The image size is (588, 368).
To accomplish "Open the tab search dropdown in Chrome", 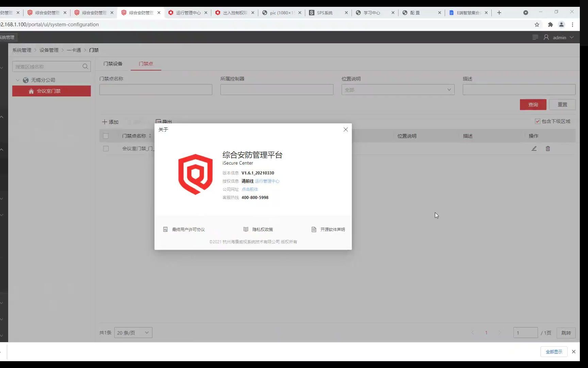I will 526,13.
